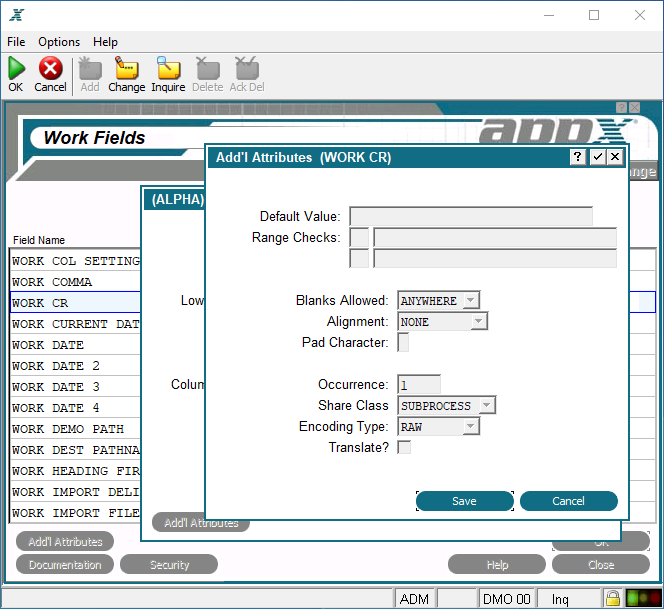Open the Options menu
The width and height of the screenshot is (664, 609).
click(x=59, y=42)
